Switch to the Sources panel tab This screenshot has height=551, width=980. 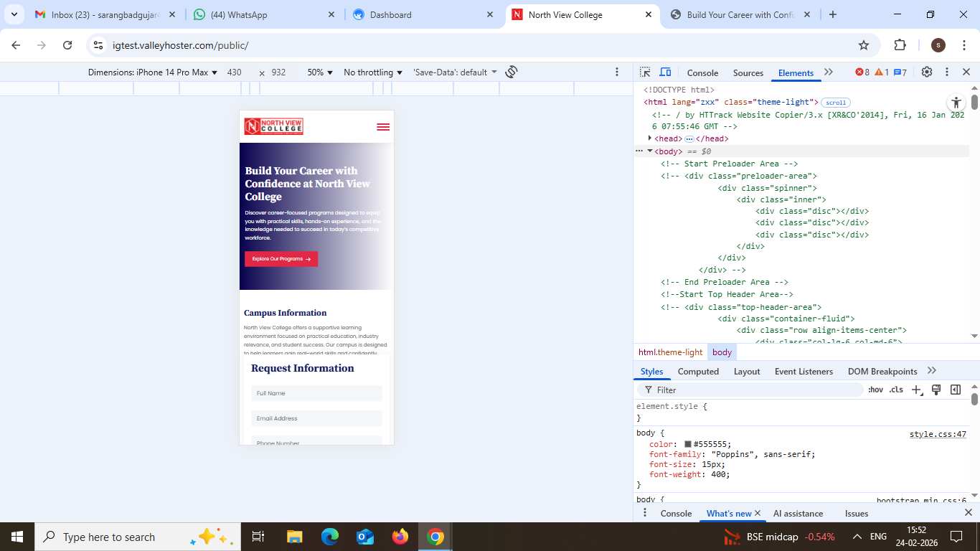click(x=748, y=72)
